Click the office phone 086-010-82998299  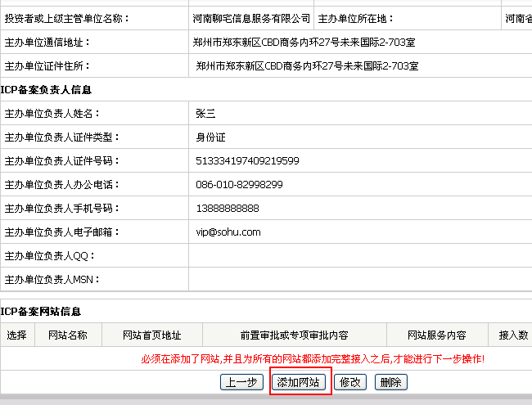coord(239,185)
